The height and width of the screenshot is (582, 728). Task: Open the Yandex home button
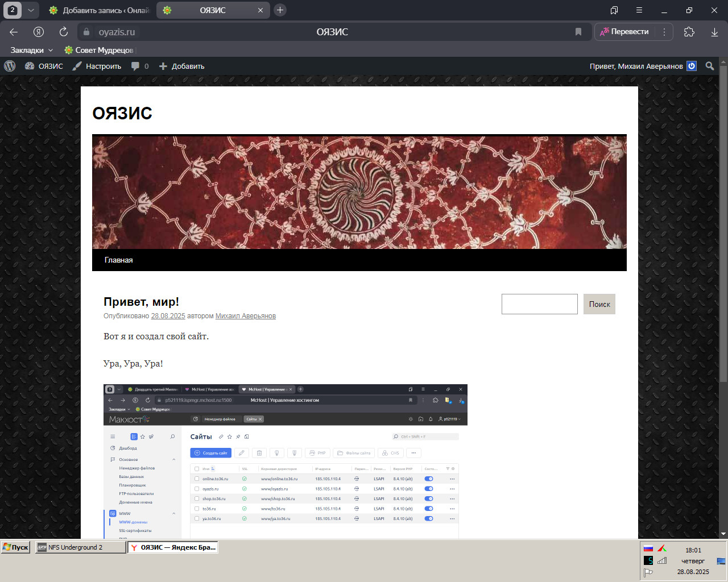pos(39,32)
